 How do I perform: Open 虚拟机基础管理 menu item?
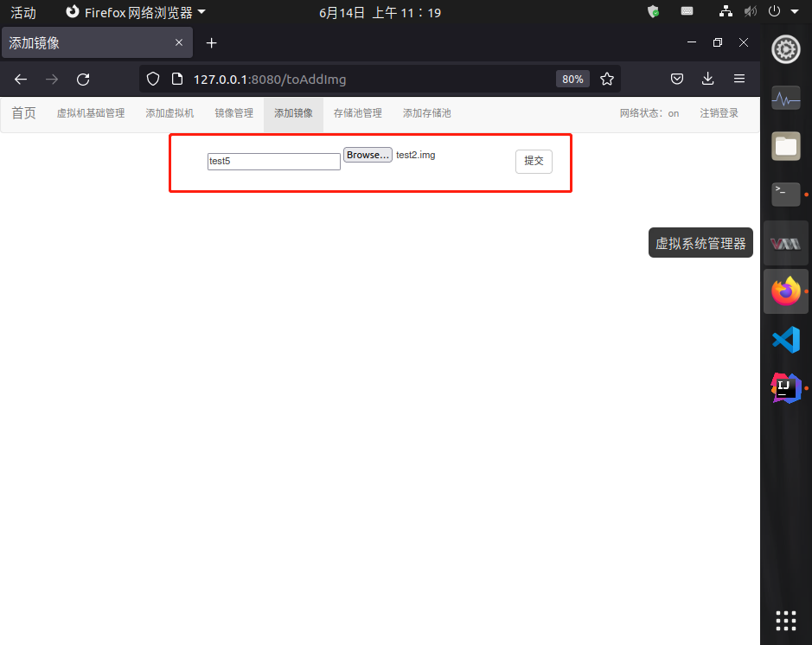click(x=91, y=113)
